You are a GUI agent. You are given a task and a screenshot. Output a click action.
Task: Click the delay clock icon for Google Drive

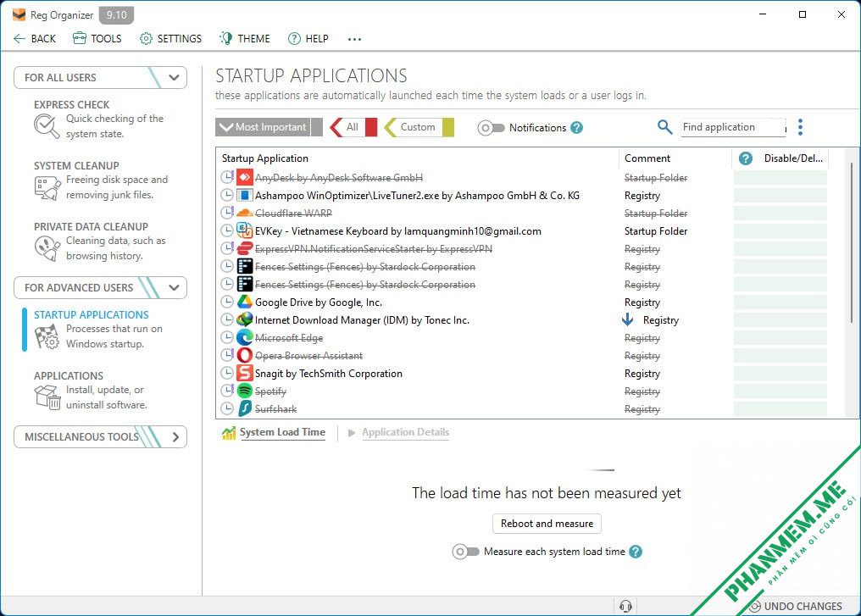(x=227, y=302)
